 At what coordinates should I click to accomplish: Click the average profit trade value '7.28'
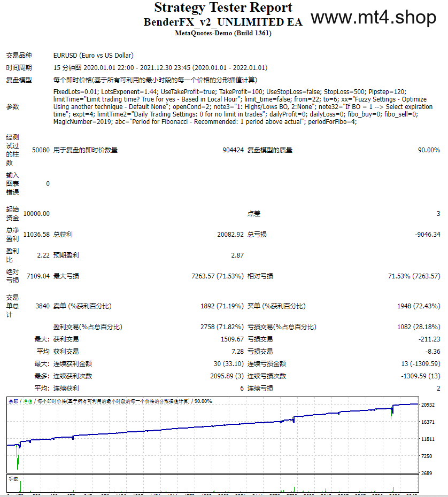point(237,352)
